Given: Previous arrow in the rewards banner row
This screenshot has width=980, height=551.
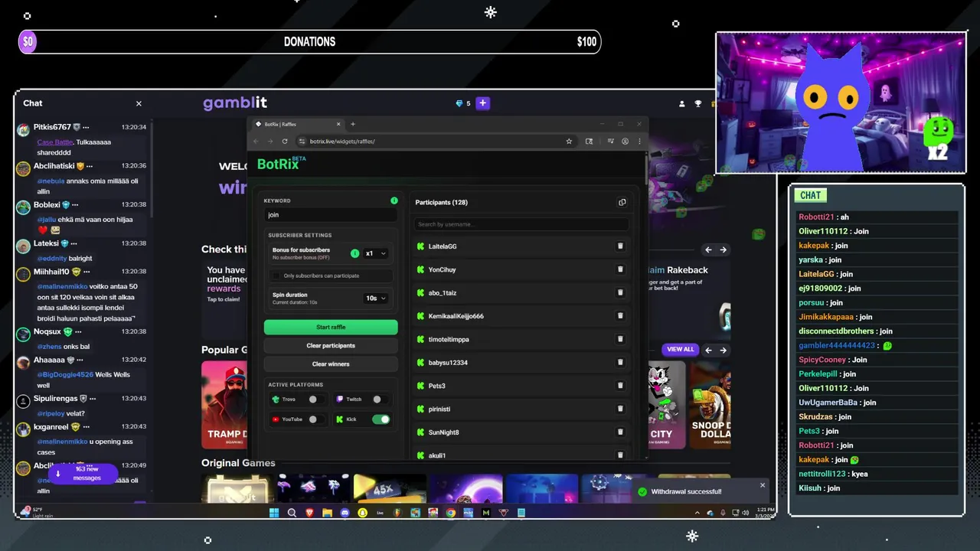Looking at the screenshot, I should 708,249.
